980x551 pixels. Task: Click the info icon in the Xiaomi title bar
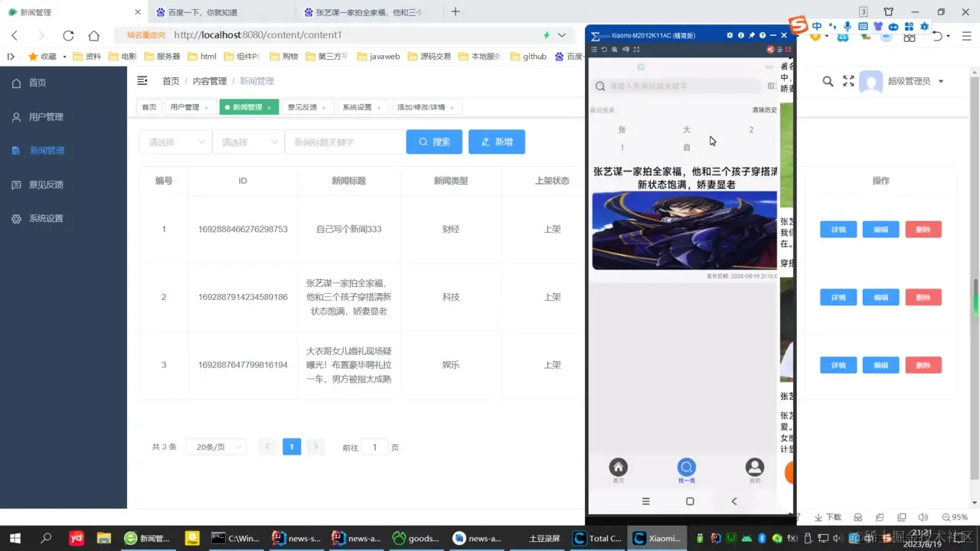(x=740, y=35)
